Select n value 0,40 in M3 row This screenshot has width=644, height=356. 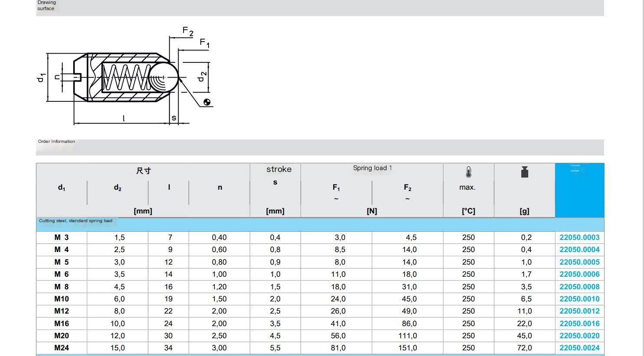click(219, 237)
